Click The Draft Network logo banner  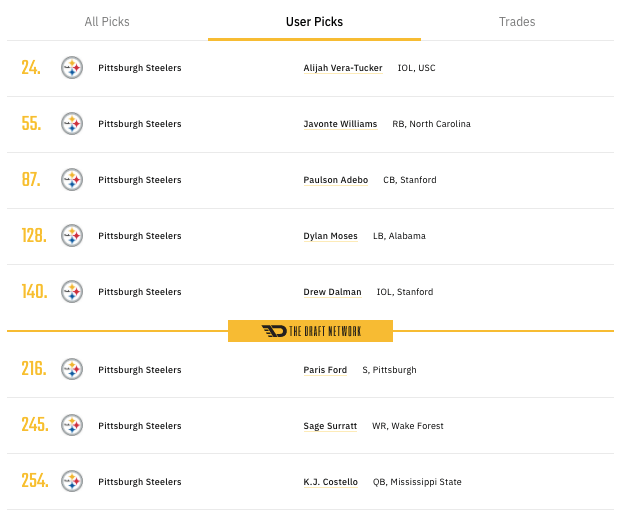click(x=310, y=331)
